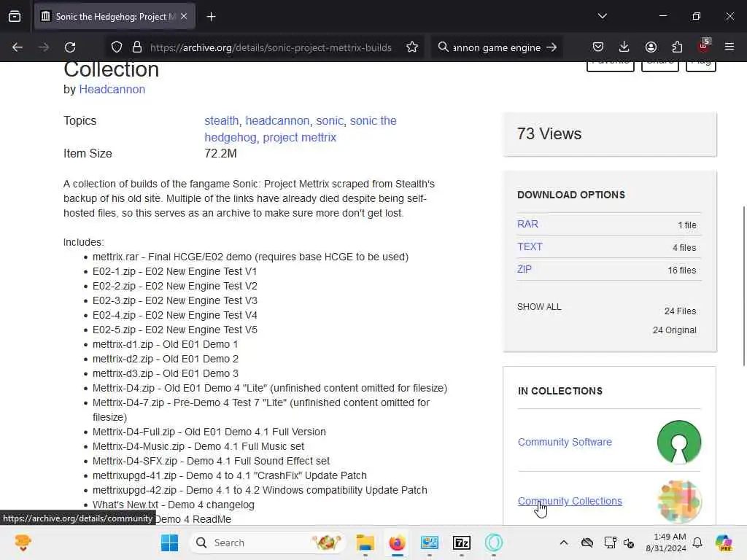Click the page vertical scrollbar
The height and width of the screenshot is (560, 747).
coord(743,286)
